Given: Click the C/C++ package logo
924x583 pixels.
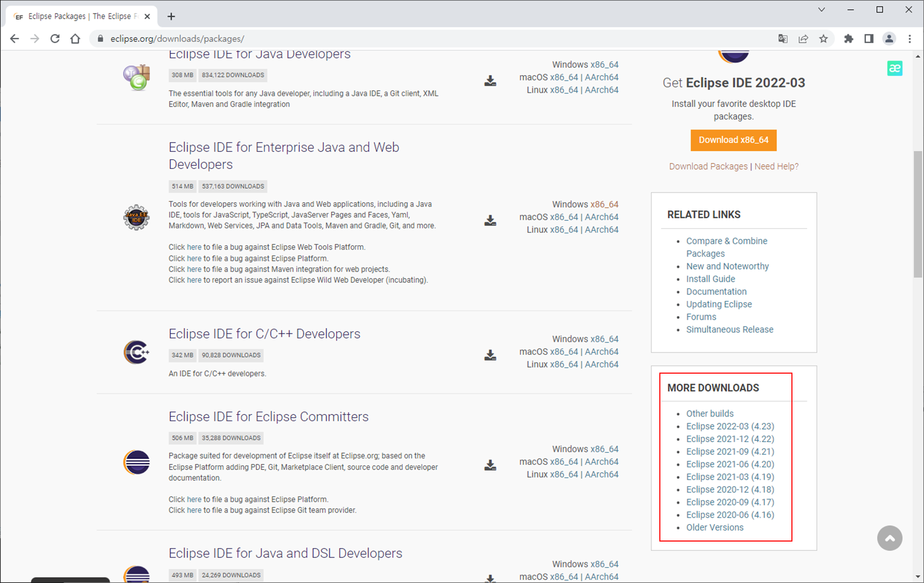Looking at the screenshot, I should 136,352.
